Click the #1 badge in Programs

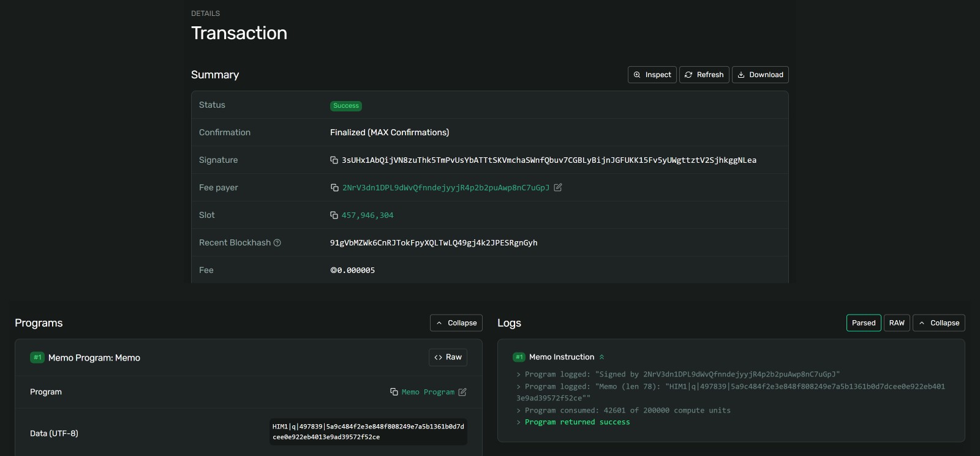coord(37,357)
